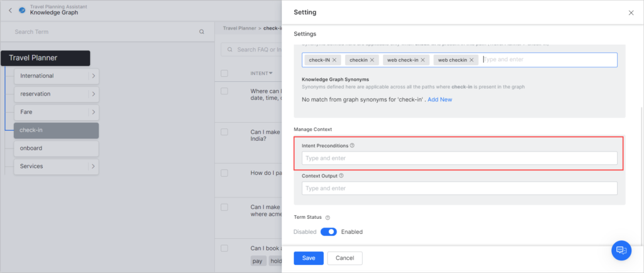The width and height of the screenshot is (644, 273).
Task: Check the first FAQ row checkbox
Action: (225, 91)
